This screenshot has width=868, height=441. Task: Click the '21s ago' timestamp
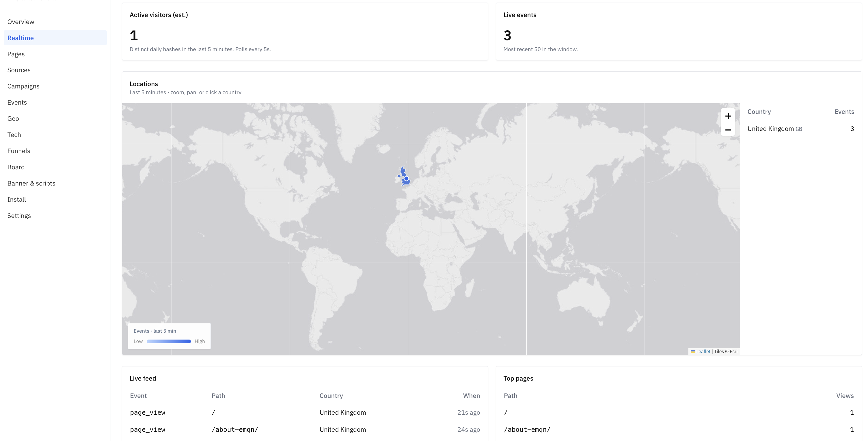click(468, 412)
